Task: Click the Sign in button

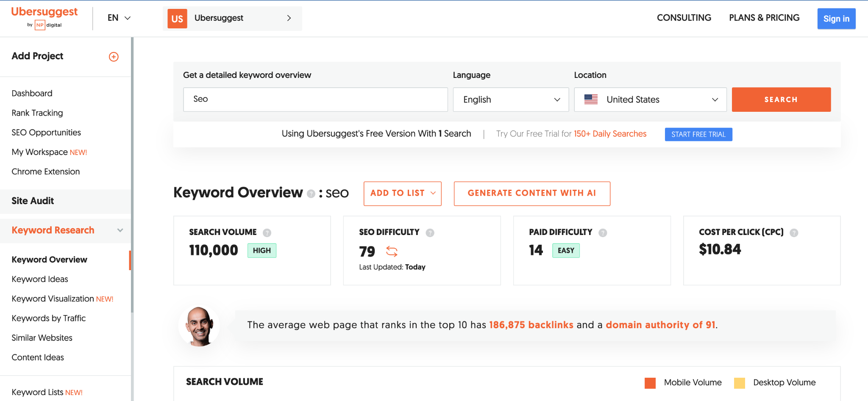Action: pyautogui.click(x=836, y=19)
